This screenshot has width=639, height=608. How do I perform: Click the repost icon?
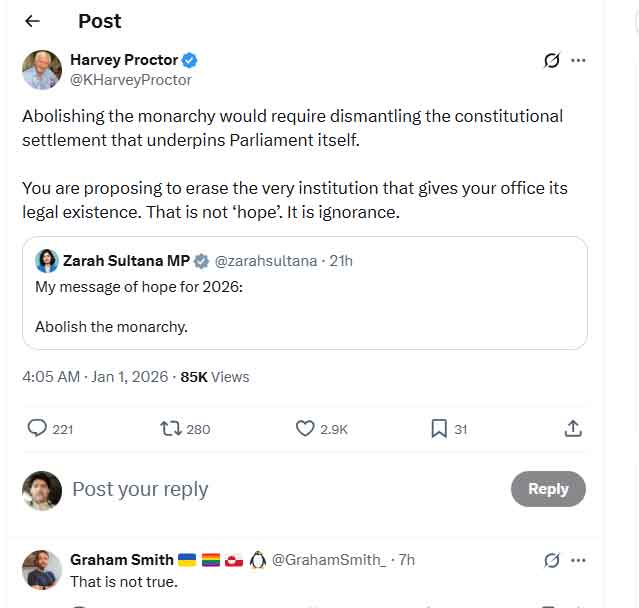click(171, 428)
